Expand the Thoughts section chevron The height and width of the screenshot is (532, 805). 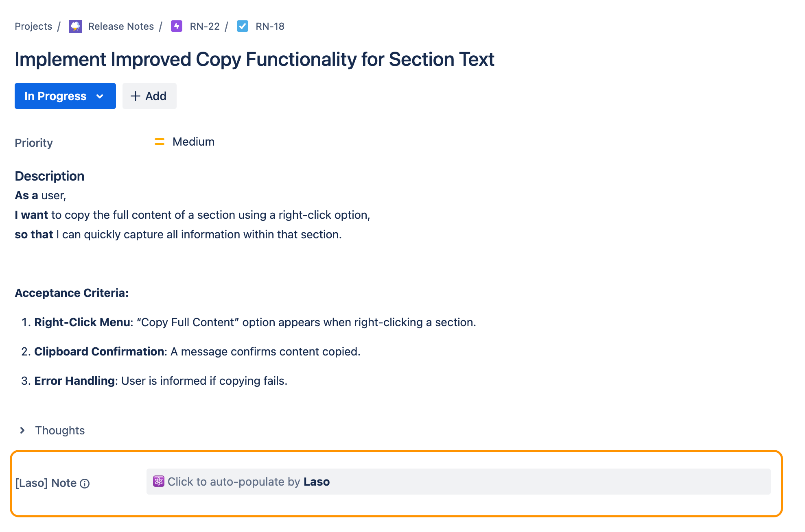coord(23,430)
